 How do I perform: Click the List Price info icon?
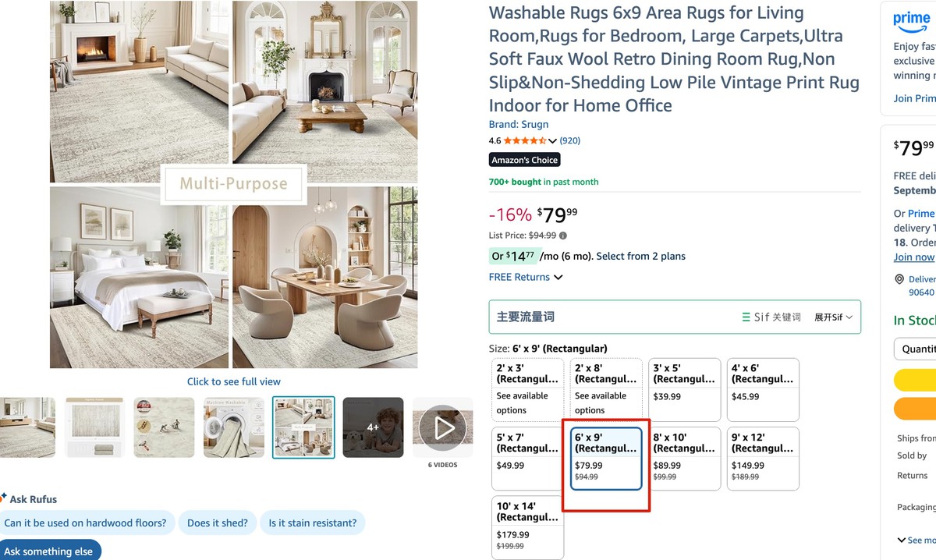pyautogui.click(x=563, y=236)
